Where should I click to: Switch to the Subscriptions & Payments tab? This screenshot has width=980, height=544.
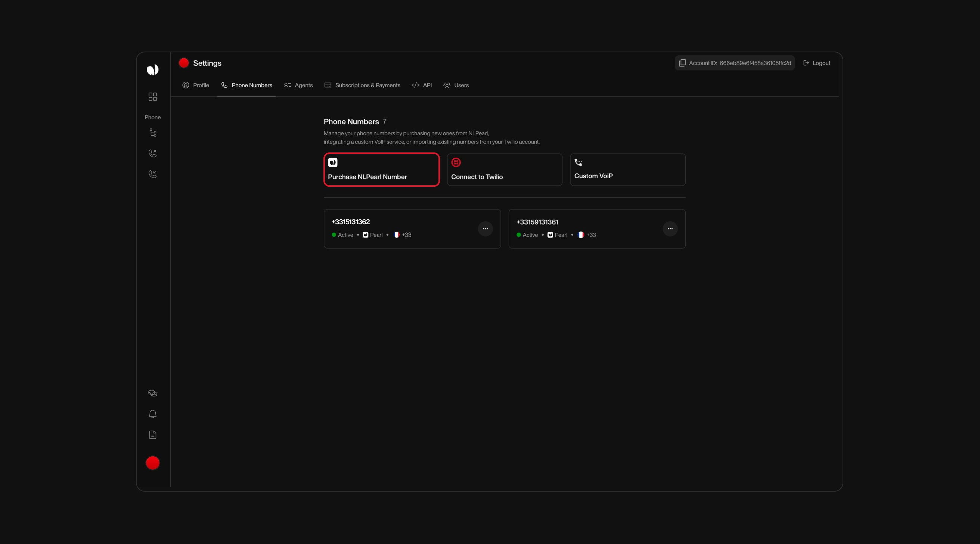tap(362, 85)
